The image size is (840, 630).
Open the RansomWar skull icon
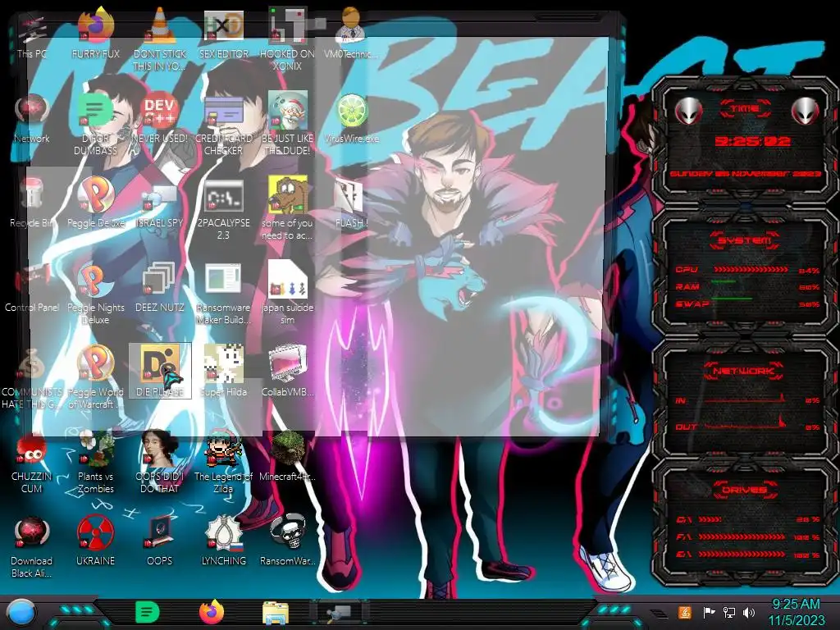(287, 541)
